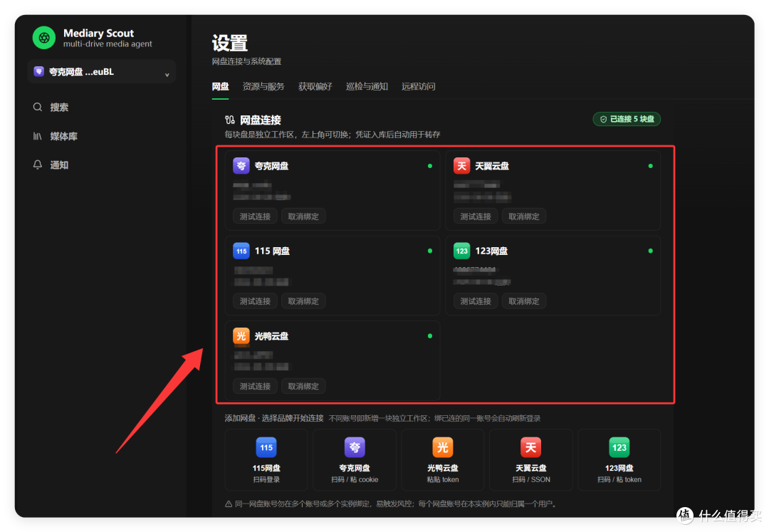This screenshot has width=769, height=532.
Task: Open 通知 in the sidebar
Action: [x=59, y=165]
